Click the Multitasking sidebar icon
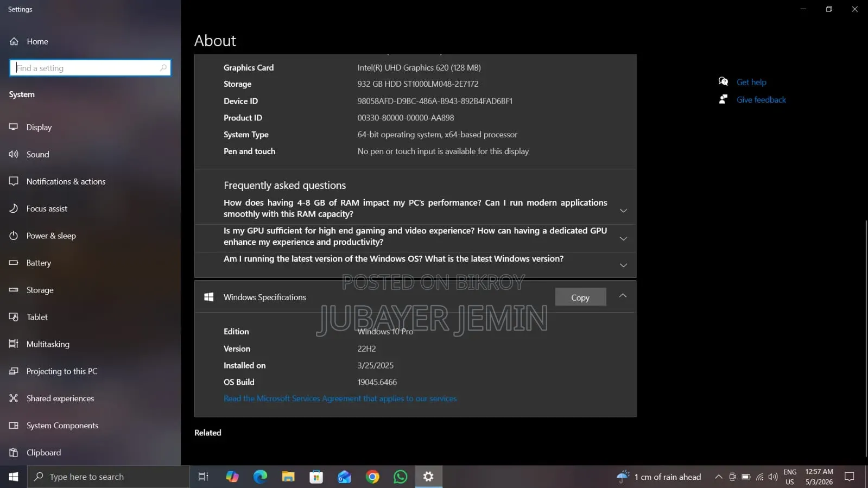Viewport: 868px width, 488px height. point(14,344)
